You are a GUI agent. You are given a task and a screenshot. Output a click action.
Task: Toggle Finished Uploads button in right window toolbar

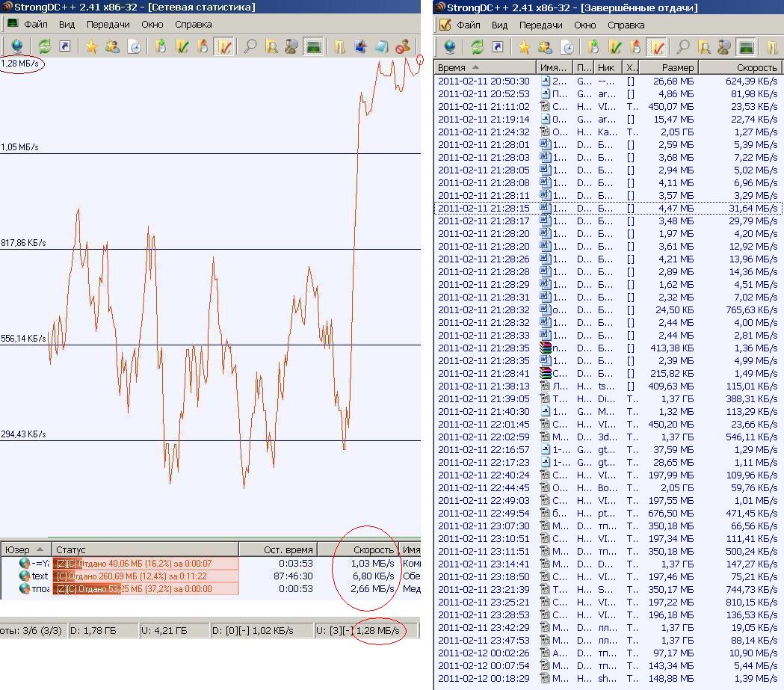pos(655,47)
